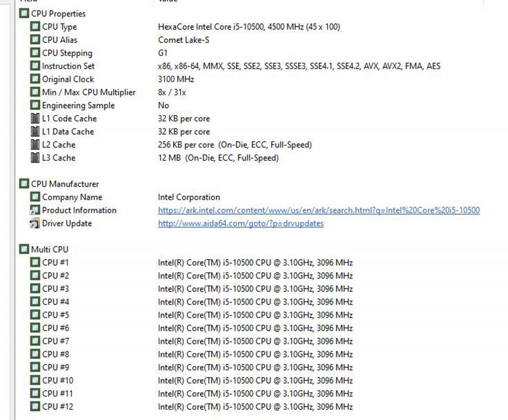Click the HexaCore Intel Core i5-10500 value
Image resolution: width=508 pixels, height=420 pixels.
pyautogui.click(x=248, y=26)
